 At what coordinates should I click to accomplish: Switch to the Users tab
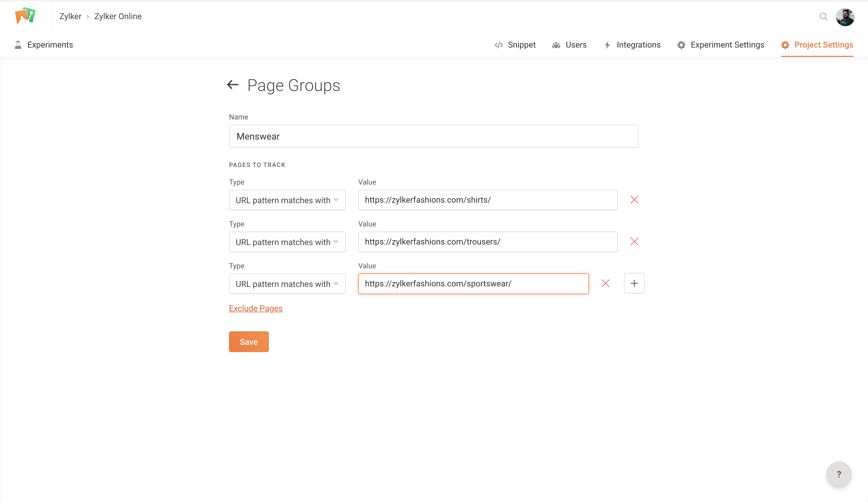point(569,45)
